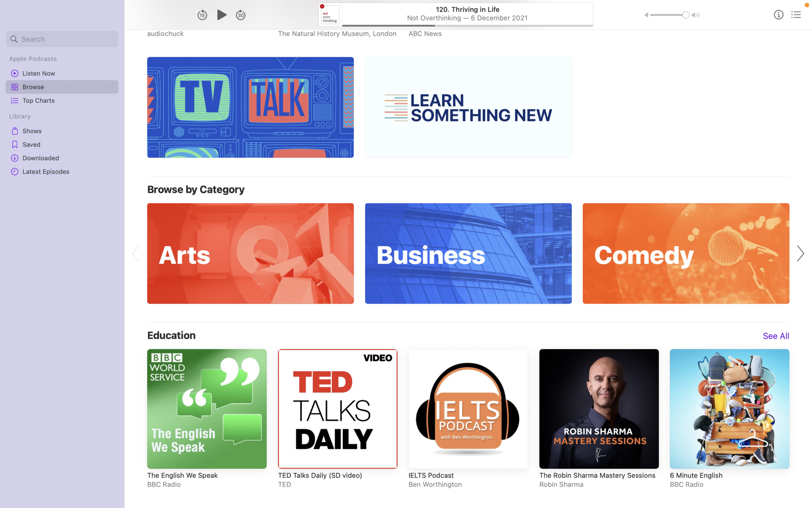Click the Saved bookmark icon
This screenshot has width=812, height=508.
click(x=15, y=144)
